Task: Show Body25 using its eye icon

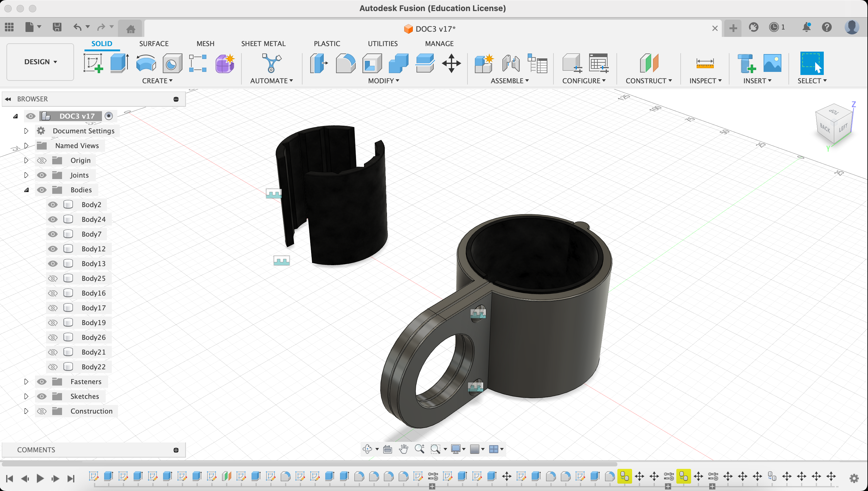Action: coord(53,279)
